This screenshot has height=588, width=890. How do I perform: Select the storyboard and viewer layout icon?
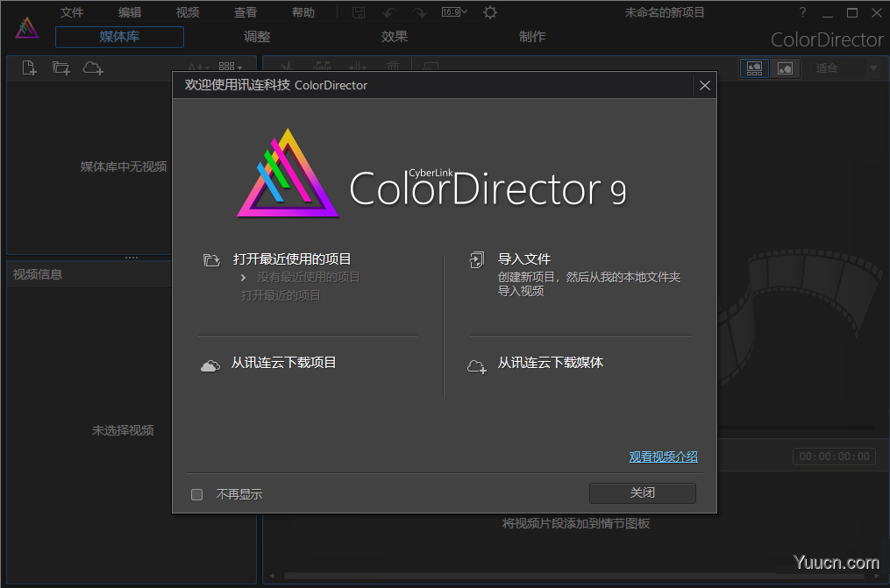point(754,68)
